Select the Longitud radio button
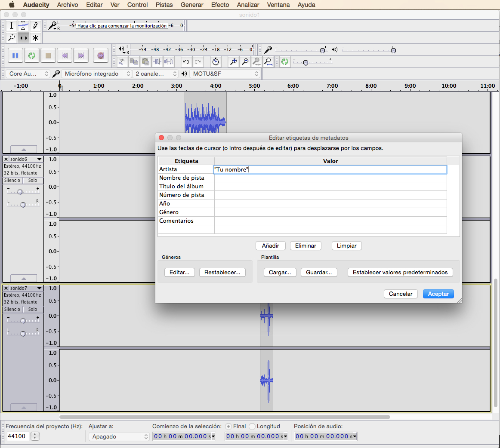500x448 pixels. [x=252, y=427]
